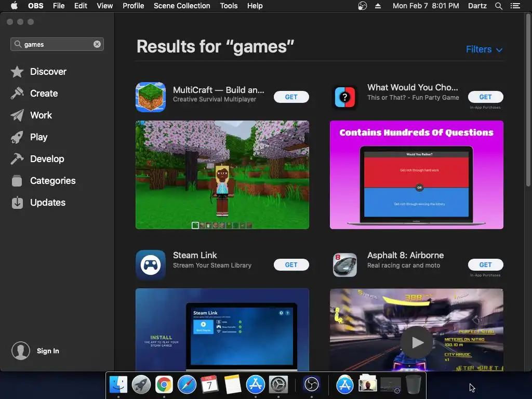Viewport: 532px width, 399px height.
Task: Get the What Would You Choose app
Action: tap(486, 97)
